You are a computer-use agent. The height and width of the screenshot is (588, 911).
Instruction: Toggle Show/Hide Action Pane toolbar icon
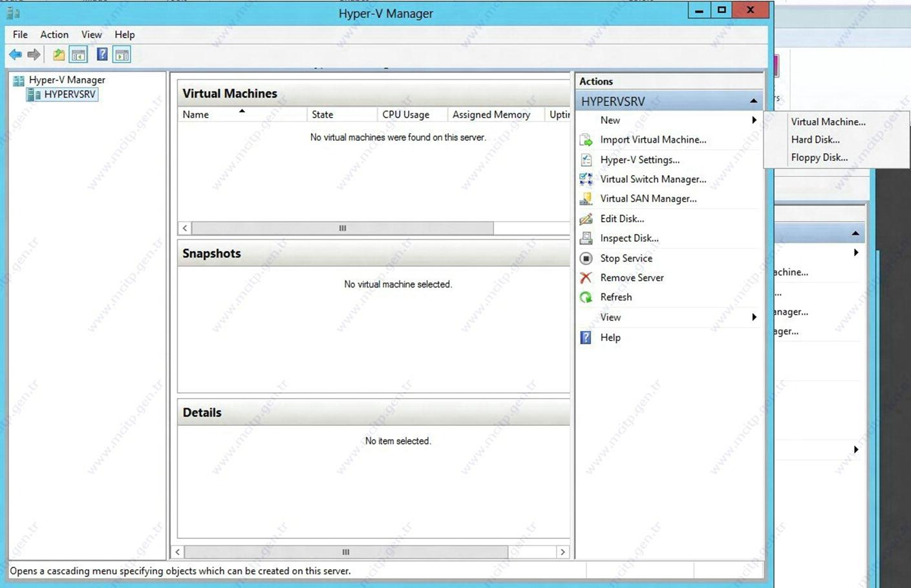(x=122, y=55)
